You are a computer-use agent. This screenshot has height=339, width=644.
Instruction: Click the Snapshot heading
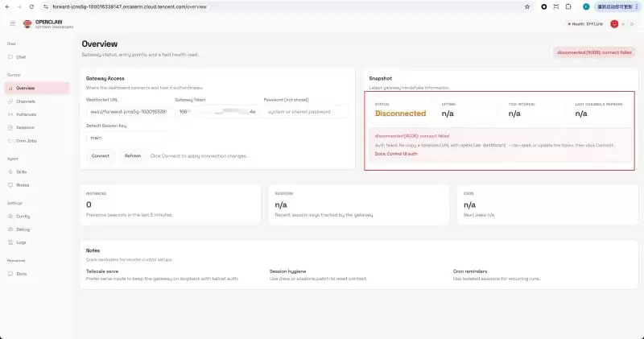point(380,78)
